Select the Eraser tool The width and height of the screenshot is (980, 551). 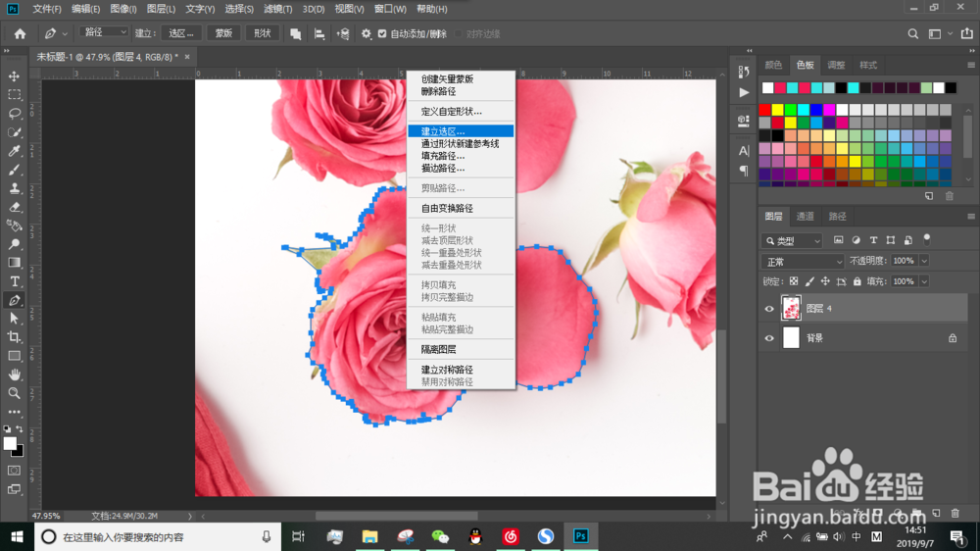point(14,207)
